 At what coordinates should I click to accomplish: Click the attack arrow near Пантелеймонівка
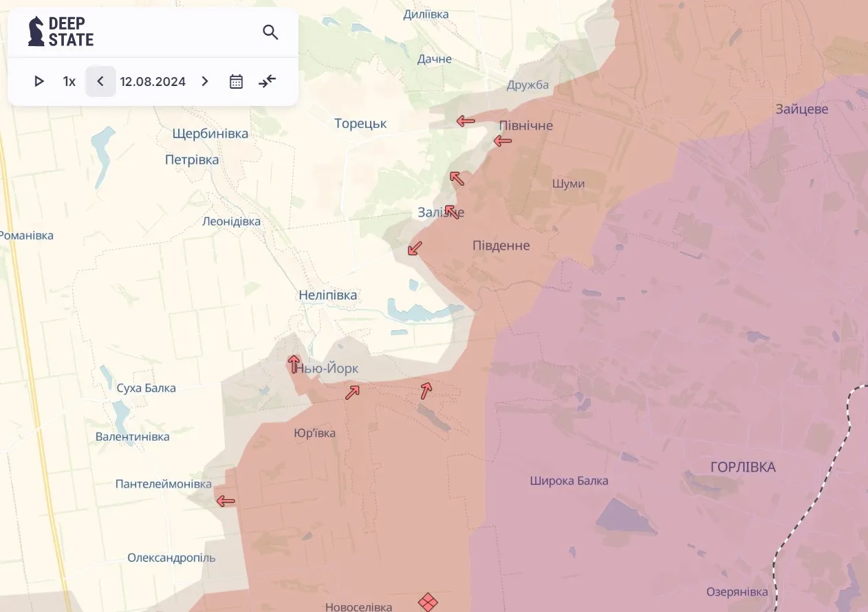pyautogui.click(x=226, y=501)
